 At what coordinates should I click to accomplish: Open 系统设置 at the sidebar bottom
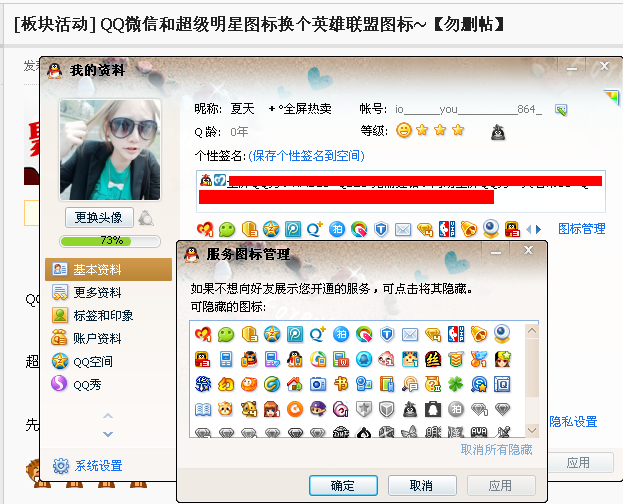(x=88, y=465)
